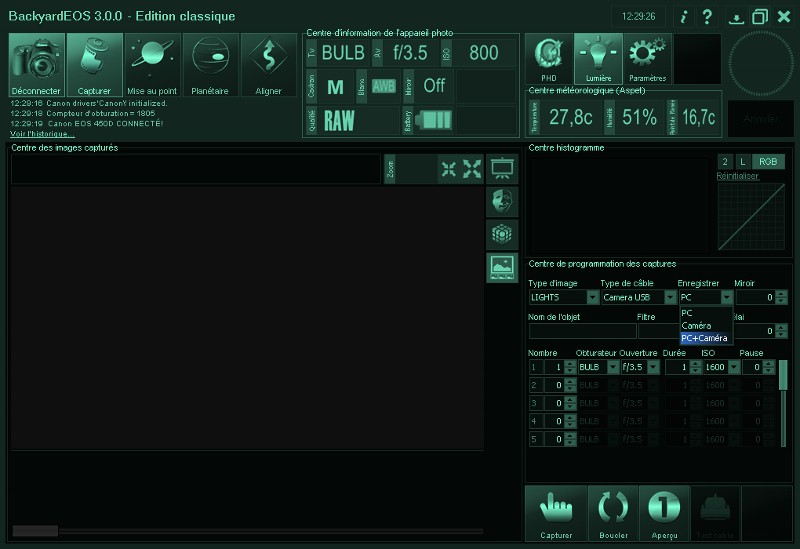Screen dimensions: 800x549
Task: Click the mask face icon
Action: click(502, 202)
